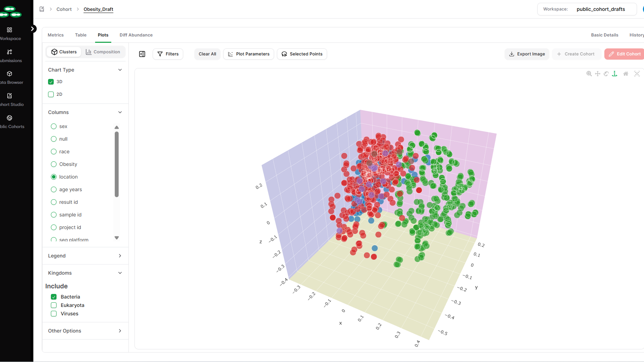The height and width of the screenshot is (362, 644).
Task: Toggle fullscreen plot via corner-arrows icon
Action: [637, 74]
